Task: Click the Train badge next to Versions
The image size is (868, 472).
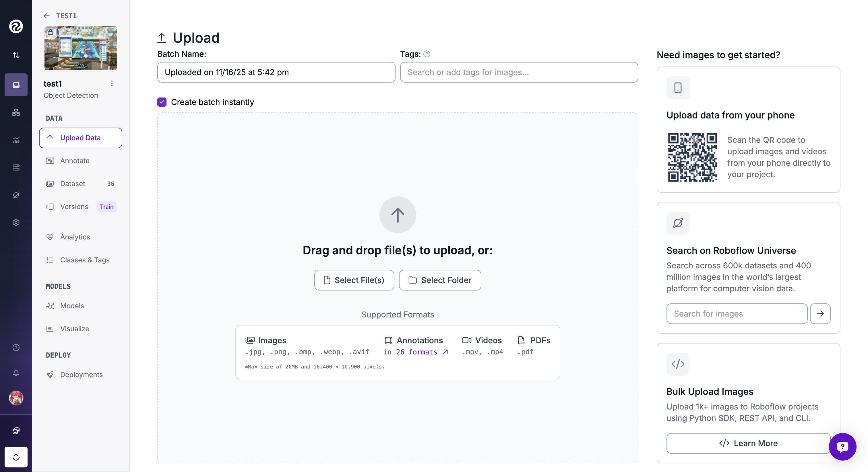Action: tap(106, 207)
